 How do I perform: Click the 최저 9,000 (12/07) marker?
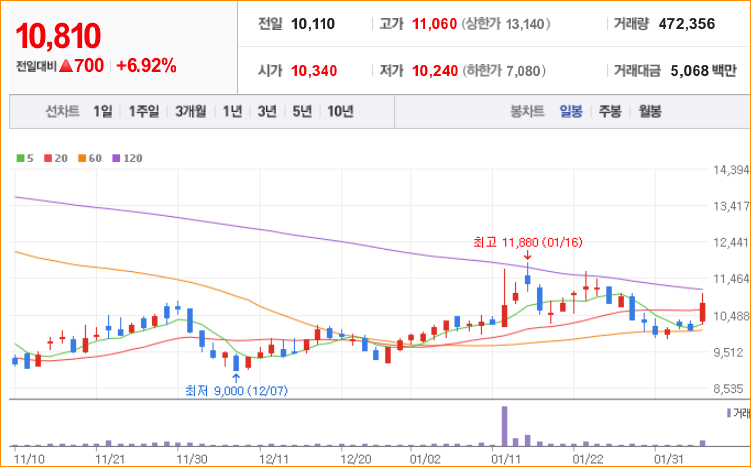237,391
